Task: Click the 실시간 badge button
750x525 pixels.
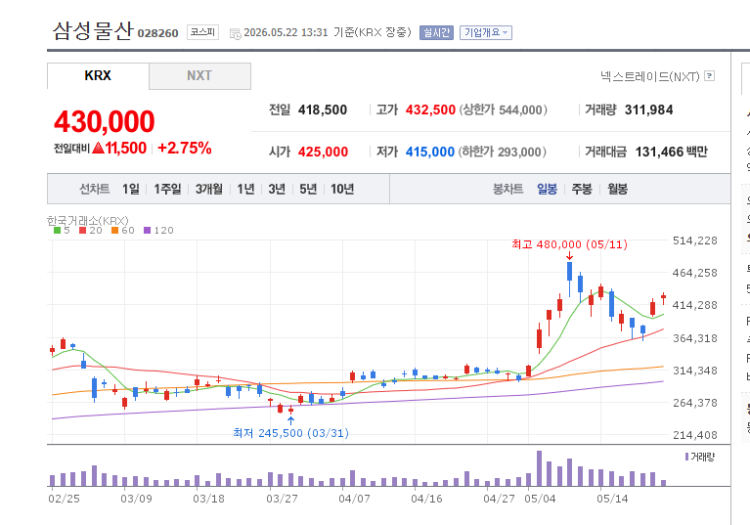Action: click(436, 33)
